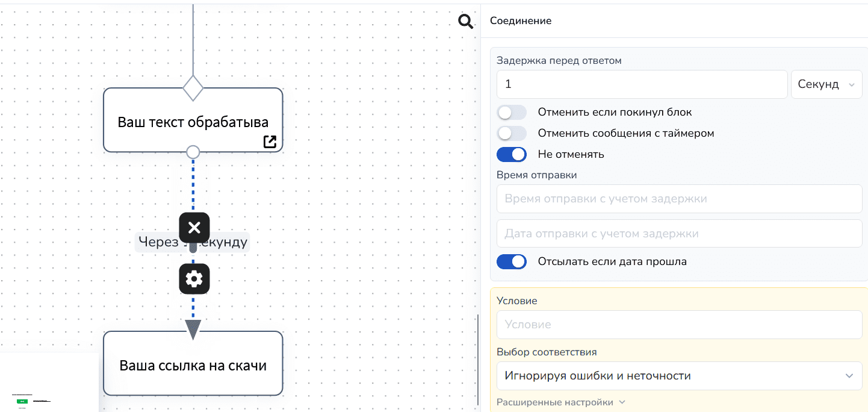The height and width of the screenshot is (412, 868).
Task: Click the delay value input field
Action: pyautogui.click(x=641, y=84)
